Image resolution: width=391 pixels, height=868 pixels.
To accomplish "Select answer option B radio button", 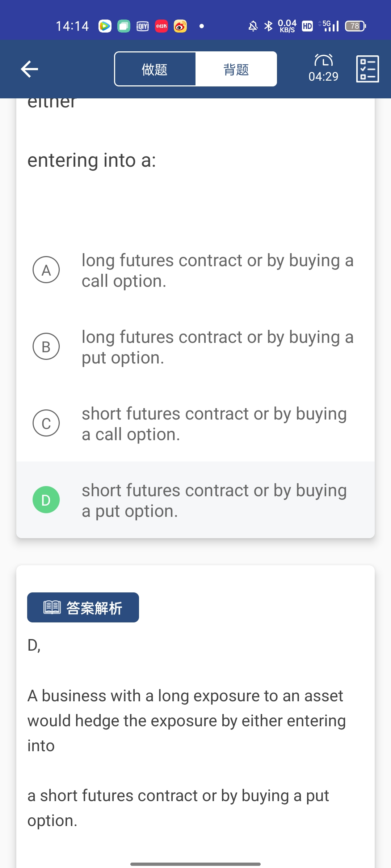I will click(46, 346).
